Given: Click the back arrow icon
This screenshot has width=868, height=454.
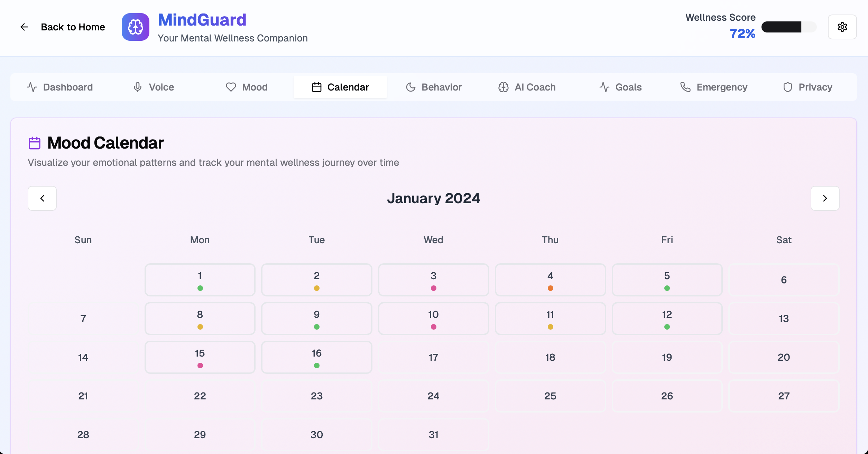Looking at the screenshot, I should (24, 27).
